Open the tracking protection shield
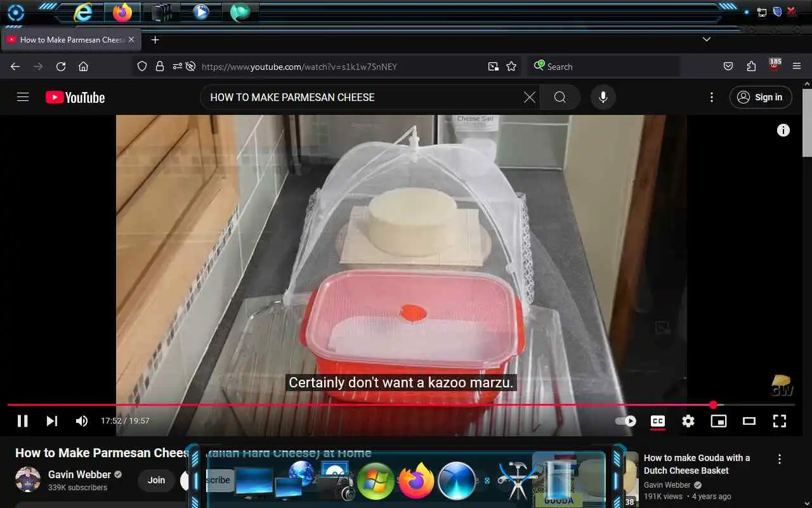The width and height of the screenshot is (812, 508). 142,67
